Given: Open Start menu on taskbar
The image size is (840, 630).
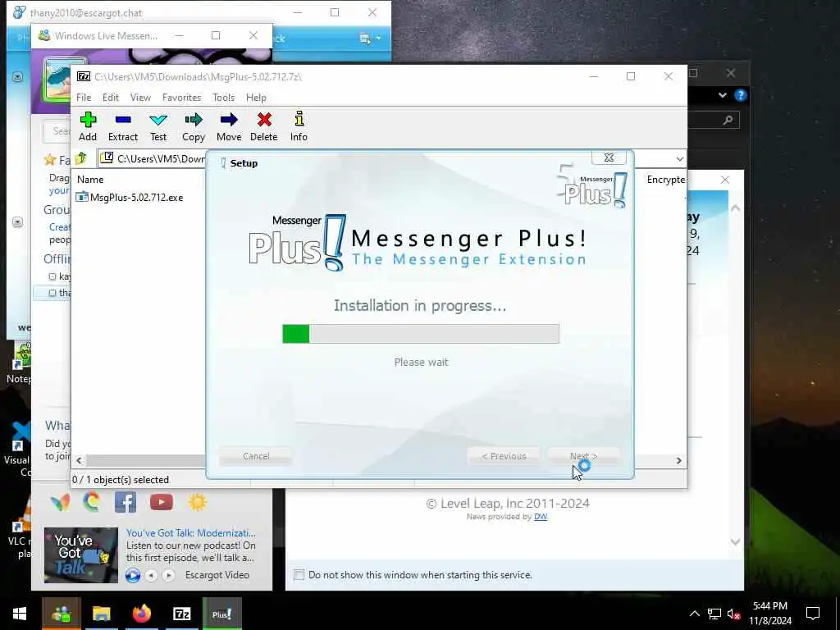Looking at the screenshot, I should click(x=20, y=614).
